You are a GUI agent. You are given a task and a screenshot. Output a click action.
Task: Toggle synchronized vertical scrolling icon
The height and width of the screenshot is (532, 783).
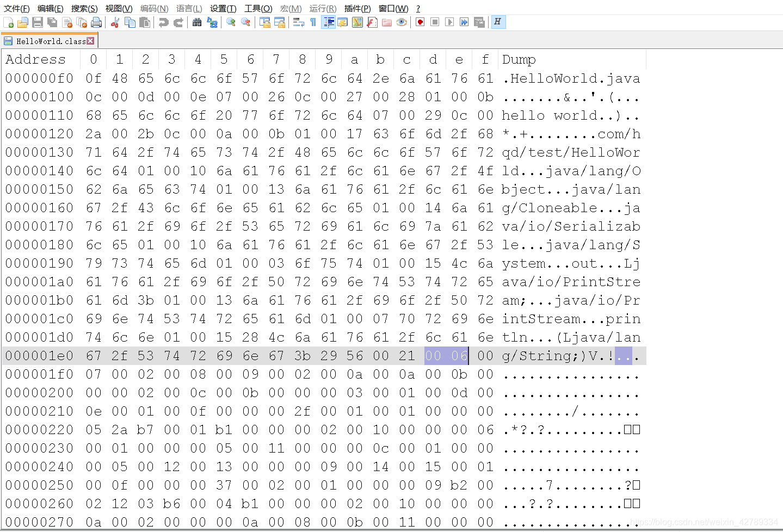(265, 22)
